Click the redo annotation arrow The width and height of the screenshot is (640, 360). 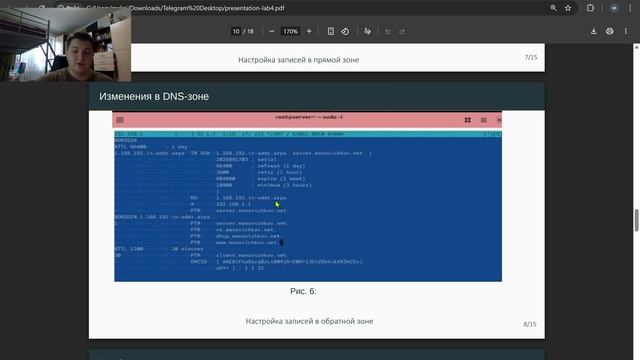click(402, 31)
